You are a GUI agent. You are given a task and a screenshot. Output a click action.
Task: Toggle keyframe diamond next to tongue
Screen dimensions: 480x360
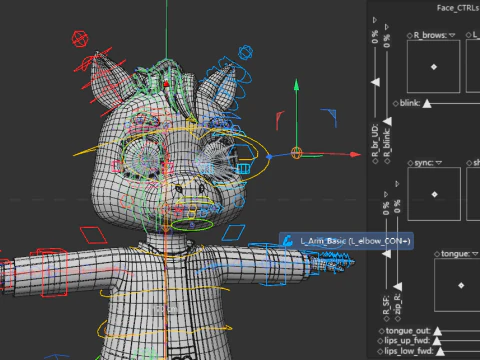pos(437,254)
